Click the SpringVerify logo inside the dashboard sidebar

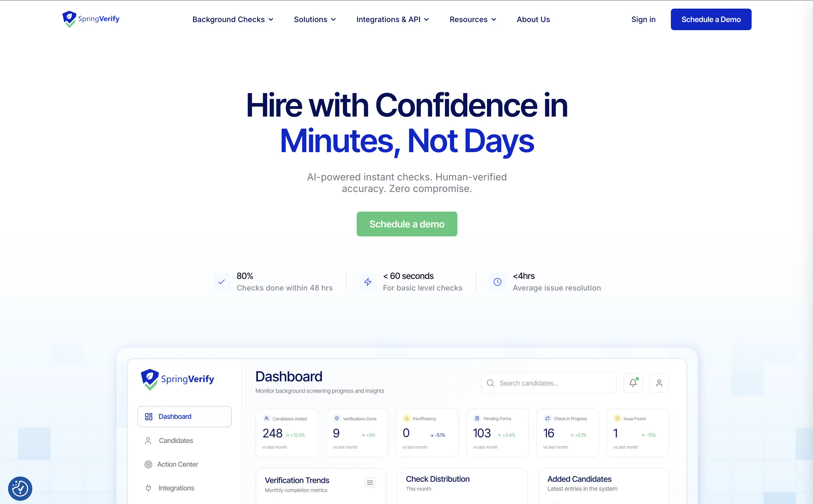pyautogui.click(x=177, y=379)
